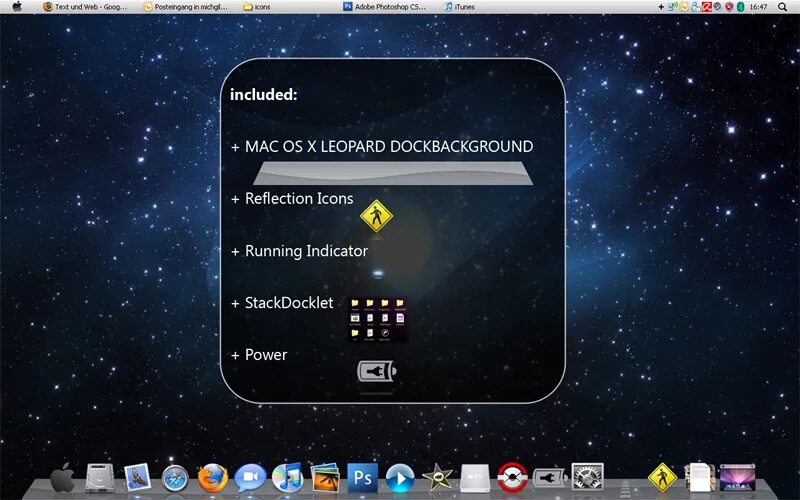Switch to the Adobe Photoshop CS window
The image size is (800, 500).
(385, 7)
